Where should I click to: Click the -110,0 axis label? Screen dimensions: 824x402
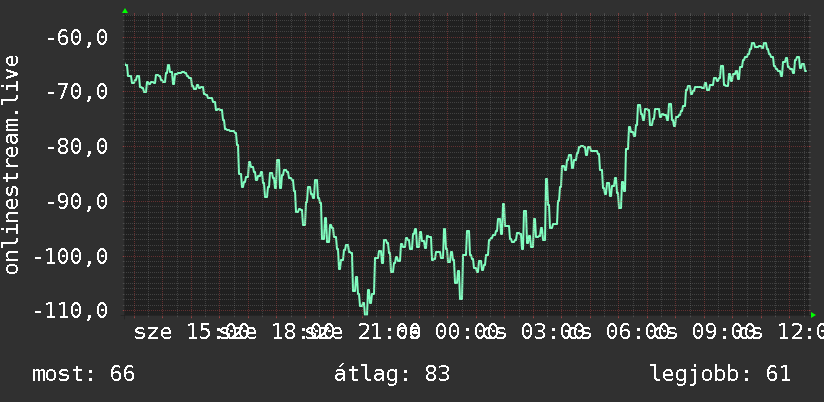pyautogui.click(x=70, y=311)
